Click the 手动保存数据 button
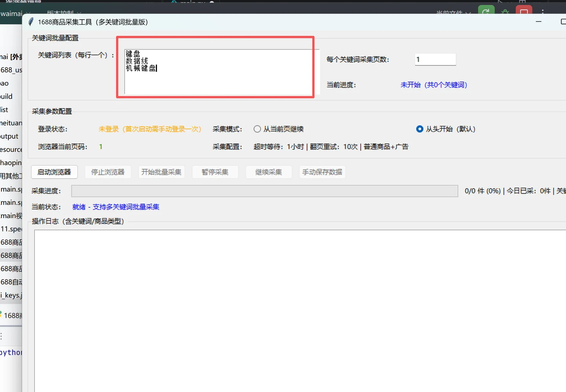The image size is (566, 392). pyautogui.click(x=322, y=172)
